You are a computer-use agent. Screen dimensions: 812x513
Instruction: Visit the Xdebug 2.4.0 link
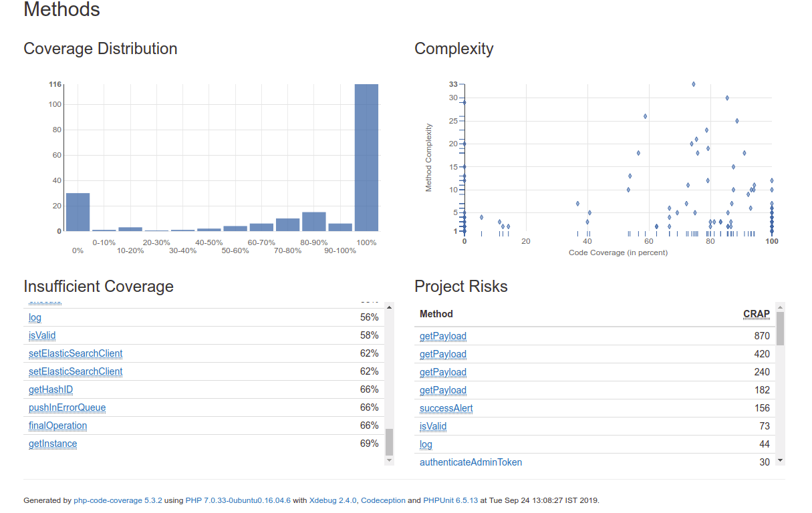(333, 500)
